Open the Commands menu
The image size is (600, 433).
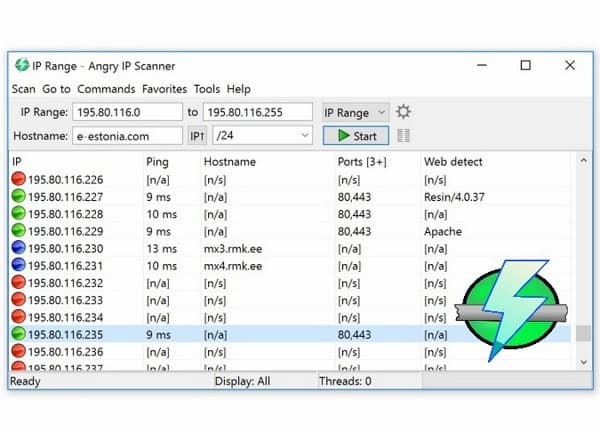click(106, 89)
